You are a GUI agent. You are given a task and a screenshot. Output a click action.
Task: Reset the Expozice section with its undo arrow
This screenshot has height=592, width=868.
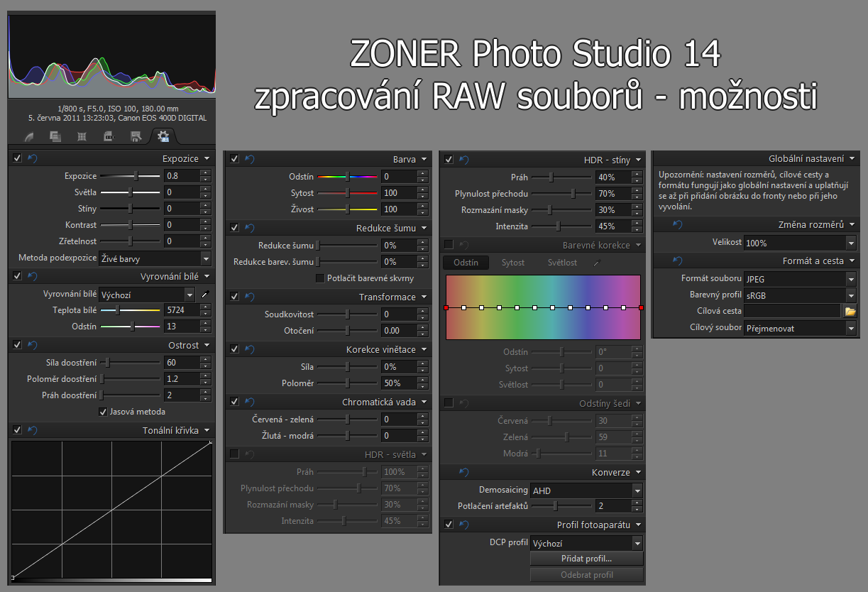pos(32,158)
